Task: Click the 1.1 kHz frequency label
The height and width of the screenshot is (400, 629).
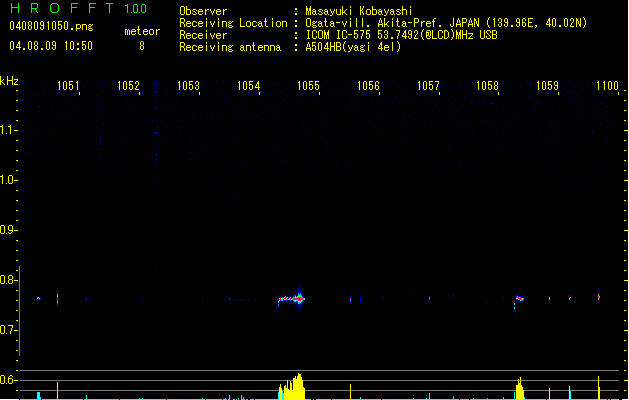Action: (x=8, y=130)
